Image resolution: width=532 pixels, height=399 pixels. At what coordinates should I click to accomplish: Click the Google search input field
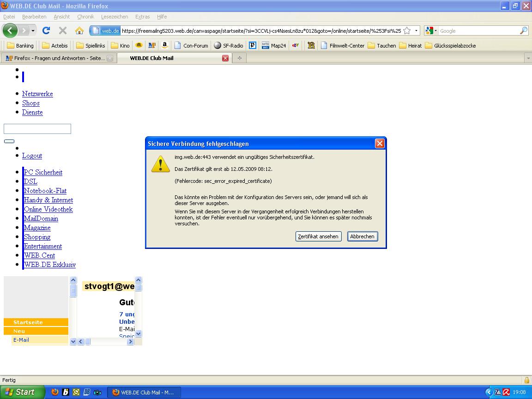(x=479, y=31)
